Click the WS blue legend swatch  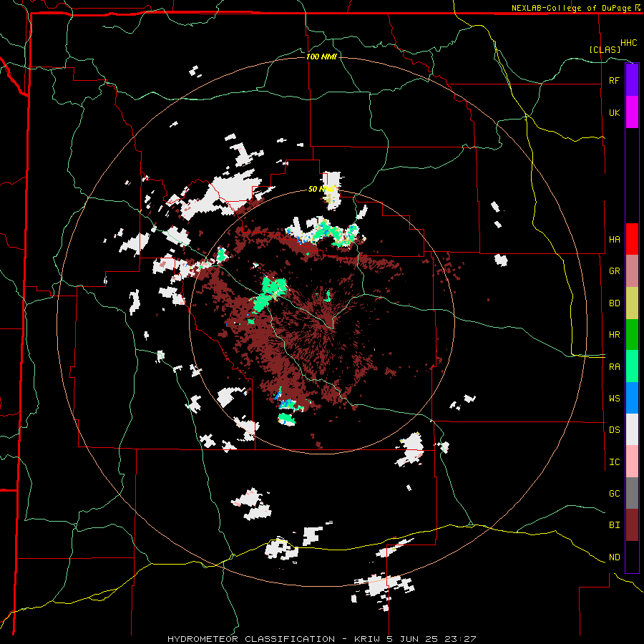coord(632,398)
